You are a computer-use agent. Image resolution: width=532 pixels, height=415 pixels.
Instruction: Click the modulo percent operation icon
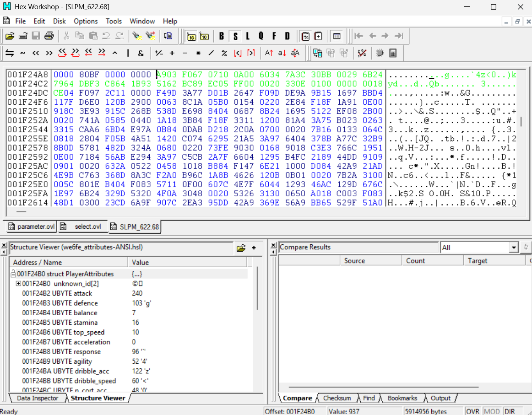tap(224, 53)
